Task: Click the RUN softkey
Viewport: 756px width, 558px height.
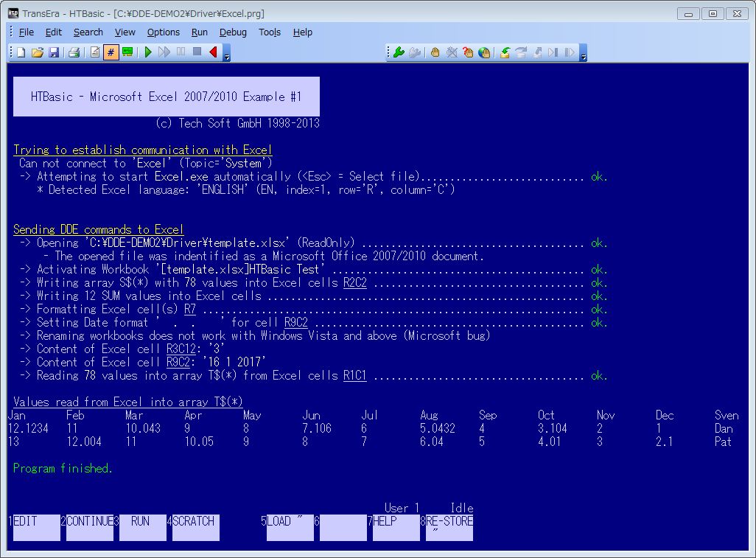Action: [143, 527]
